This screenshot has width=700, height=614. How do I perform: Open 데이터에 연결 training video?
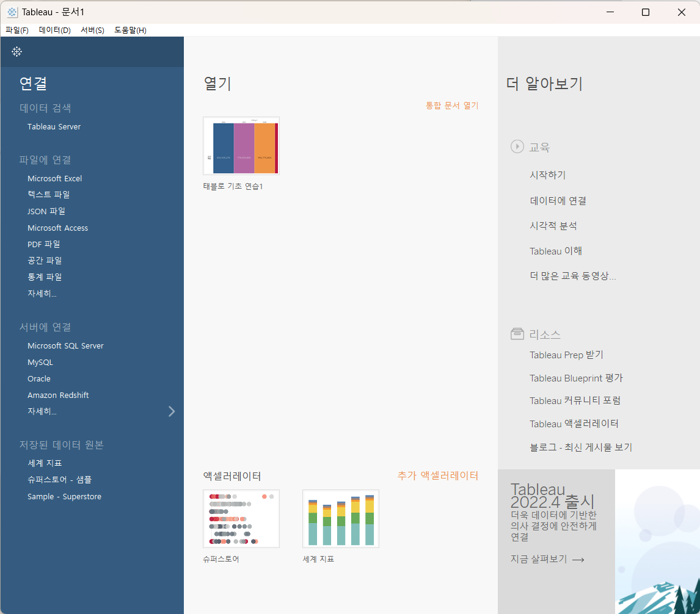point(558,201)
